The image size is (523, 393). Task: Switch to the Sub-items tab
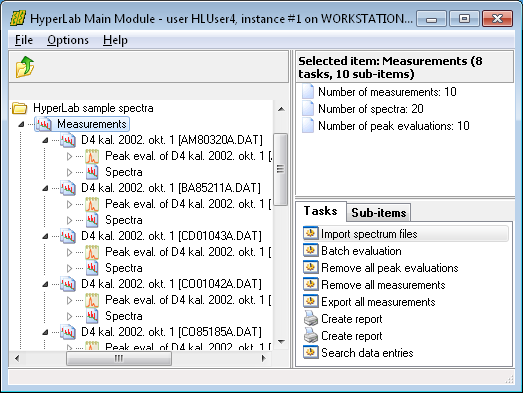click(379, 213)
